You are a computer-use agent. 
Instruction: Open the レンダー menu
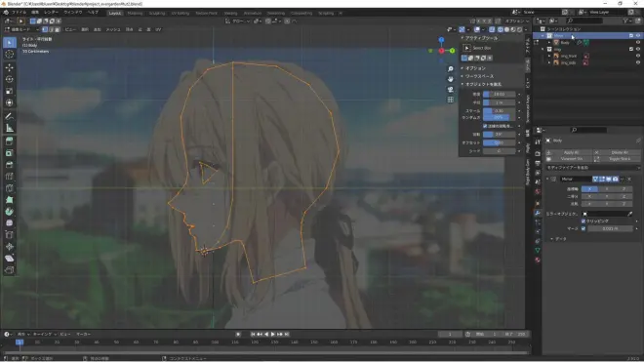click(52, 13)
